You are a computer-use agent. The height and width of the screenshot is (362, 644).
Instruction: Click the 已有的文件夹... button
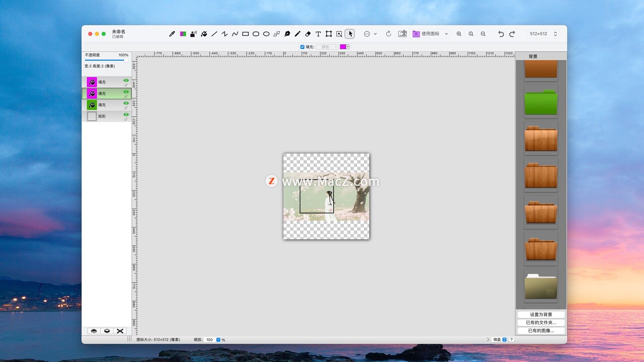[541, 322]
